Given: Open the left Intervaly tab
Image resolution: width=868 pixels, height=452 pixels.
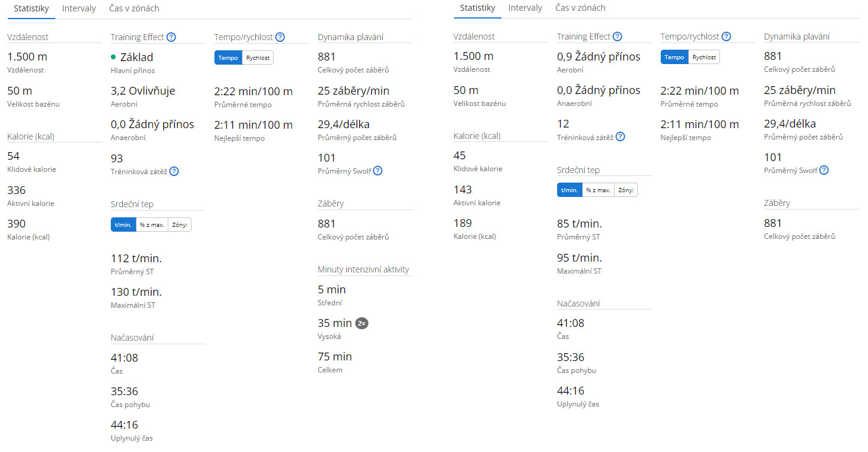Looking at the screenshot, I should coord(78,8).
